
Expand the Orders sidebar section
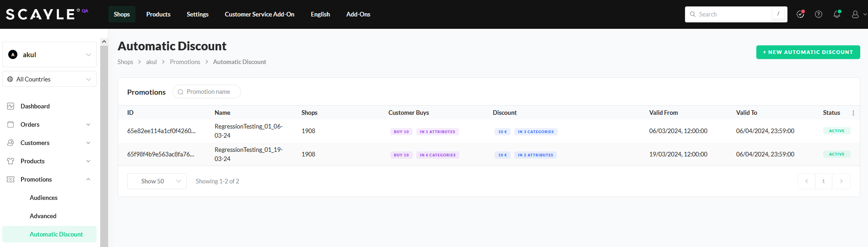click(x=88, y=124)
